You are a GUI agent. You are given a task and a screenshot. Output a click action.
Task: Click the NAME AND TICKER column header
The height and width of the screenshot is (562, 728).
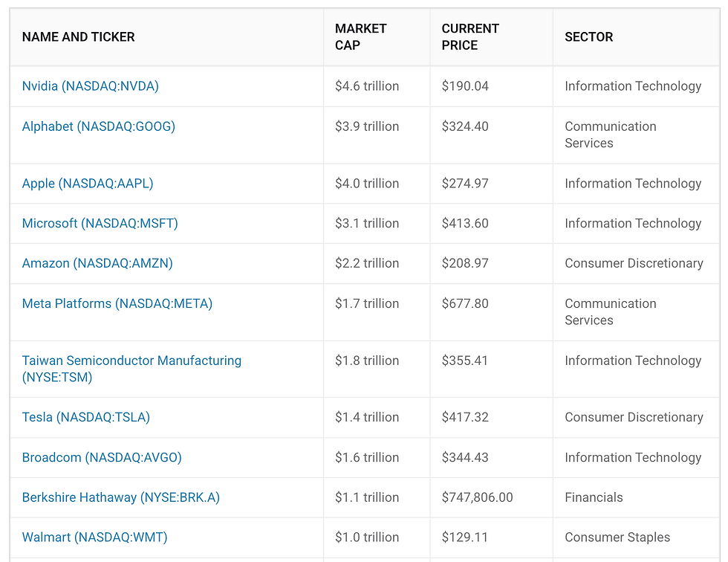coord(79,37)
